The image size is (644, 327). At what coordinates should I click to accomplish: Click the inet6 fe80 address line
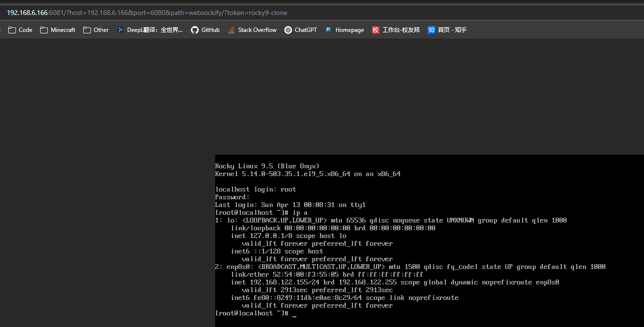(x=344, y=297)
